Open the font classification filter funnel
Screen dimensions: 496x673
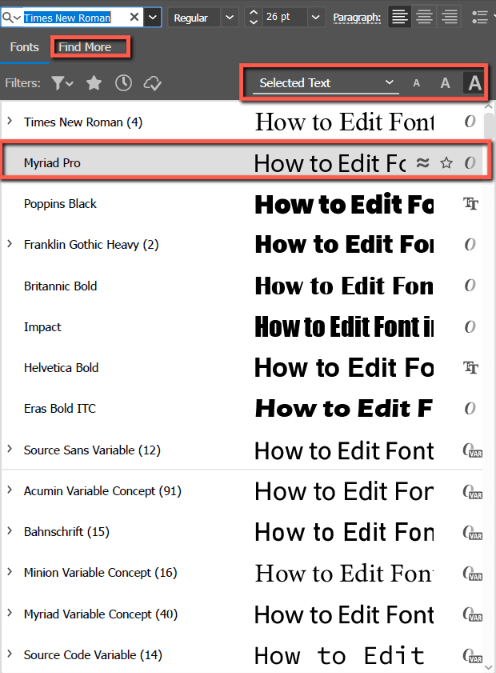(x=62, y=83)
